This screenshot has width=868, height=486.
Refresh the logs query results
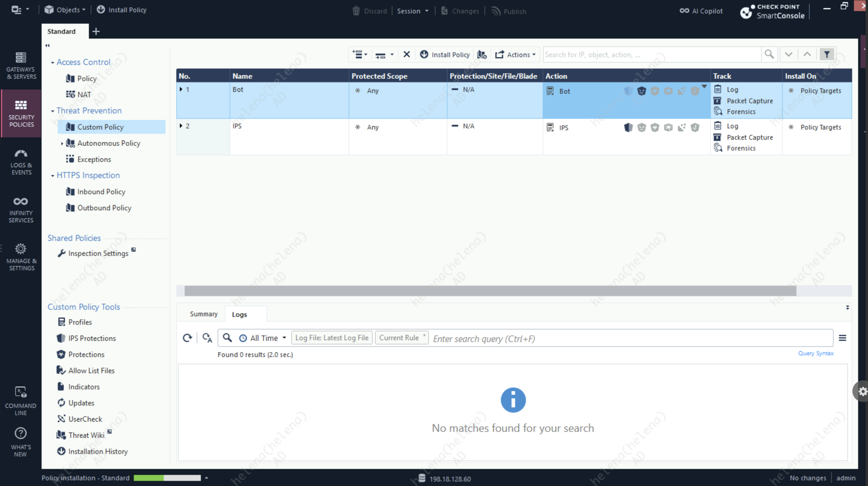tap(187, 338)
